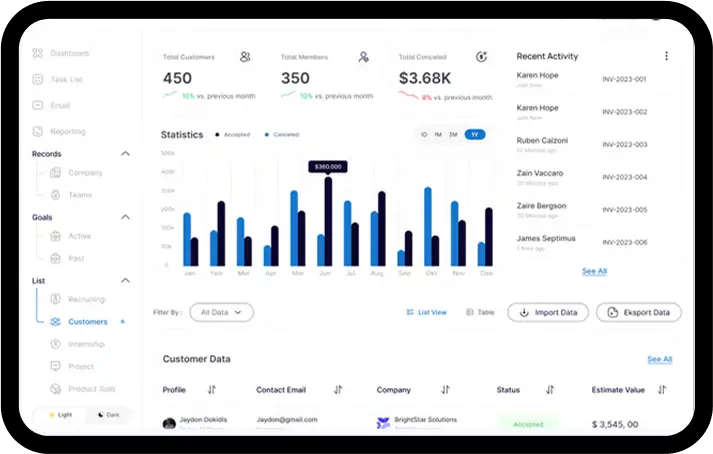This screenshot has width=713, height=454.
Task: Click the Email envelope icon
Action: pos(38,105)
